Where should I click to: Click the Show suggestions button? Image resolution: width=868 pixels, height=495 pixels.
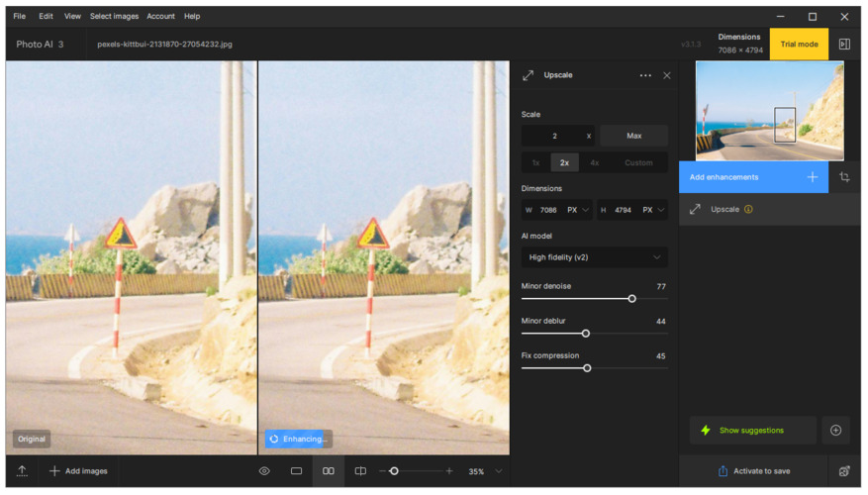pyautogui.click(x=752, y=431)
